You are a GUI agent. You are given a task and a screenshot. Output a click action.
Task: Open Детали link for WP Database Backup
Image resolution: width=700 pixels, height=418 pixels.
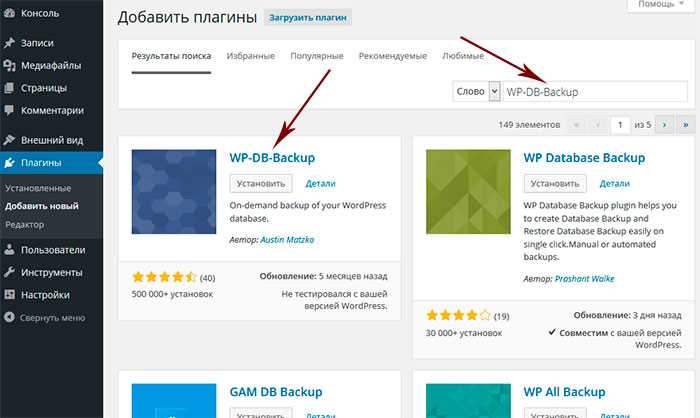pyautogui.click(x=614, y=184)
